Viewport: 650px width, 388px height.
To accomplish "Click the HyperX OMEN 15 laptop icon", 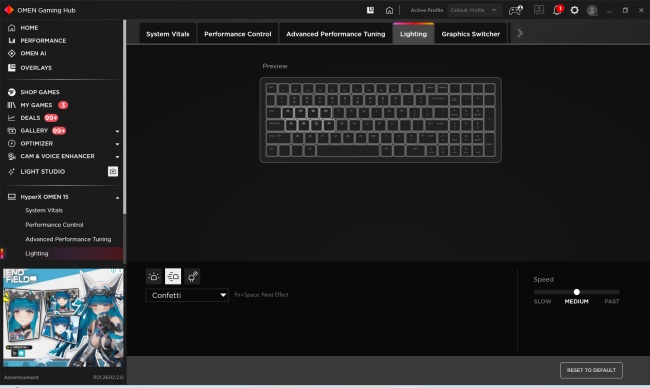I will coord(12,197).
